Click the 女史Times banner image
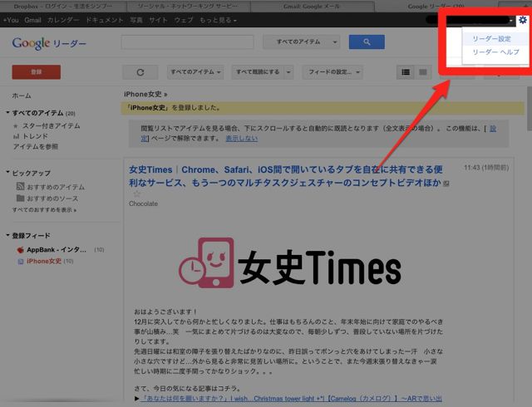The height and width of the screenshot is (407, 532). pos(290,262)
